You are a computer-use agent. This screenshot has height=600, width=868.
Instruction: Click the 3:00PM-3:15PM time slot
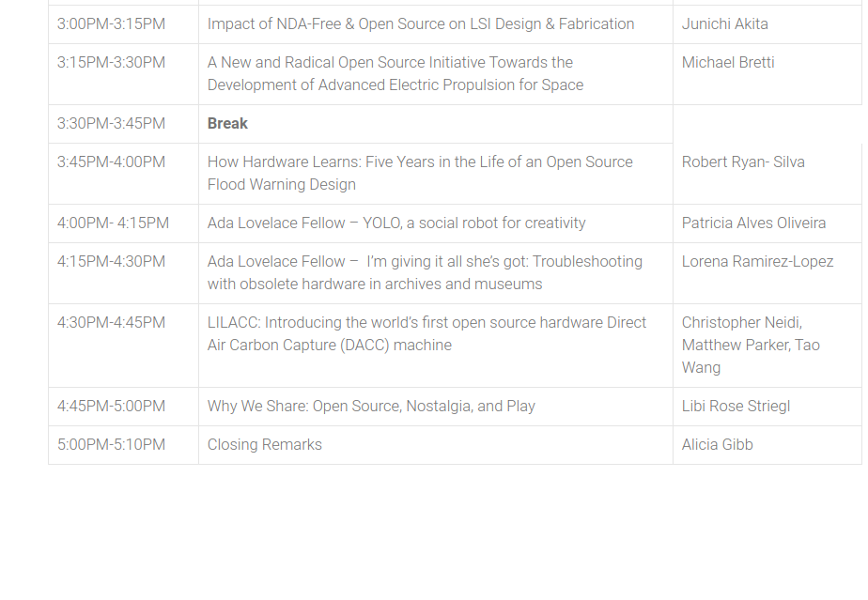(111, 24)
